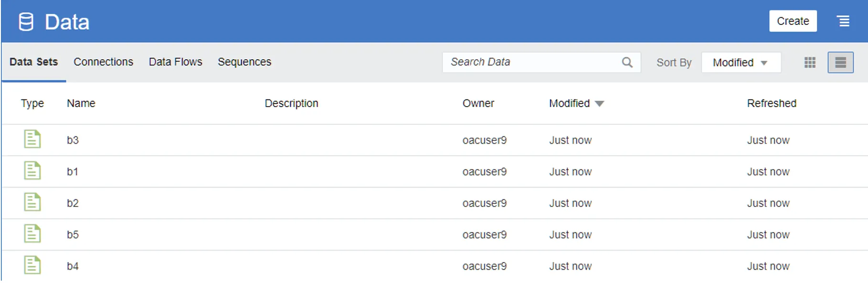Click the b5 data set file icon
Image resolution: width=868 pixels, height=283 pixels.
click(x=32, y=234)
